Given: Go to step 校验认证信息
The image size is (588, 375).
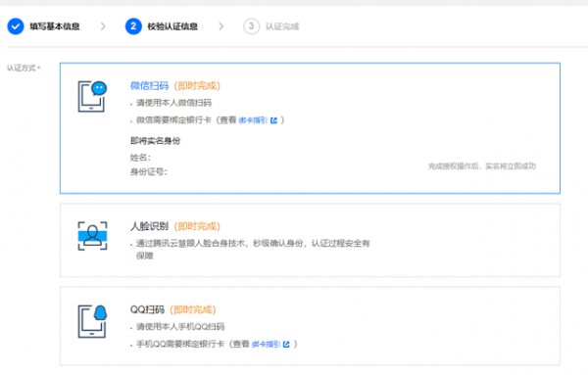Looking at the screenshot, I should coord(172,26).
